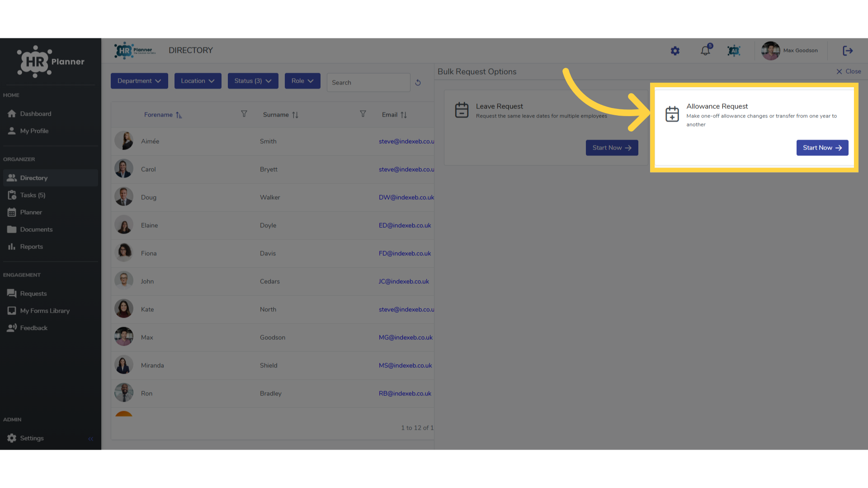Viewport: 868px width, 488px height.
Task: Expand the Role filter dropdown
Action: pyautogui.click(x=302, y=81)
